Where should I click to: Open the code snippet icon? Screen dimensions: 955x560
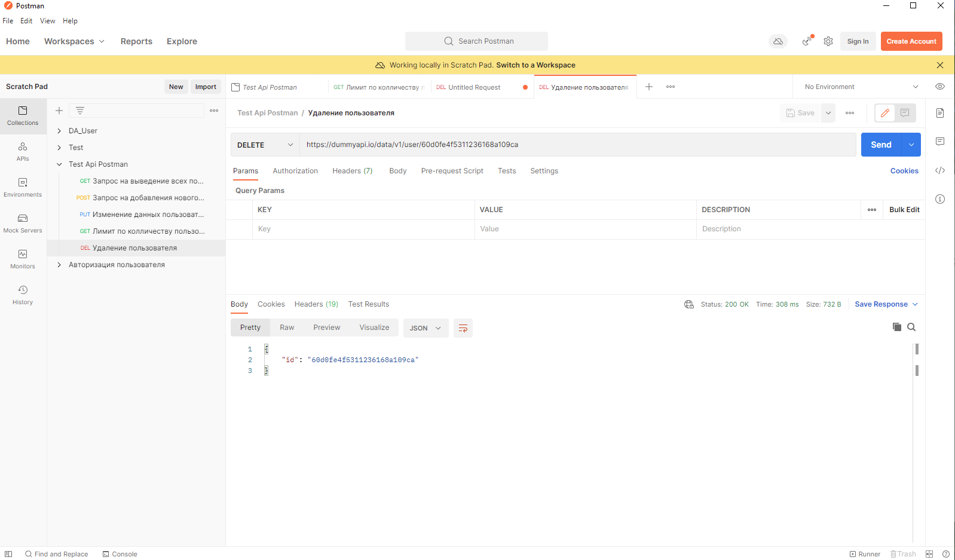[940, 170]
